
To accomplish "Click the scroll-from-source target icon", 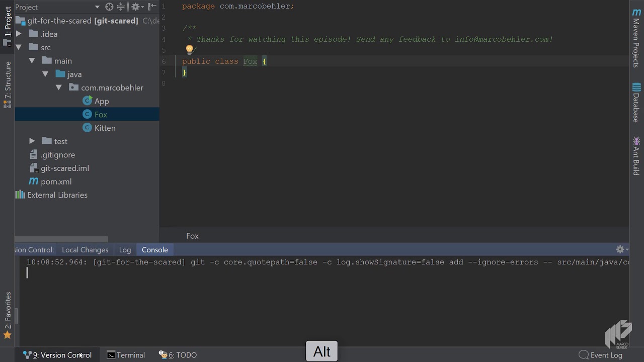I will [109, 7].
